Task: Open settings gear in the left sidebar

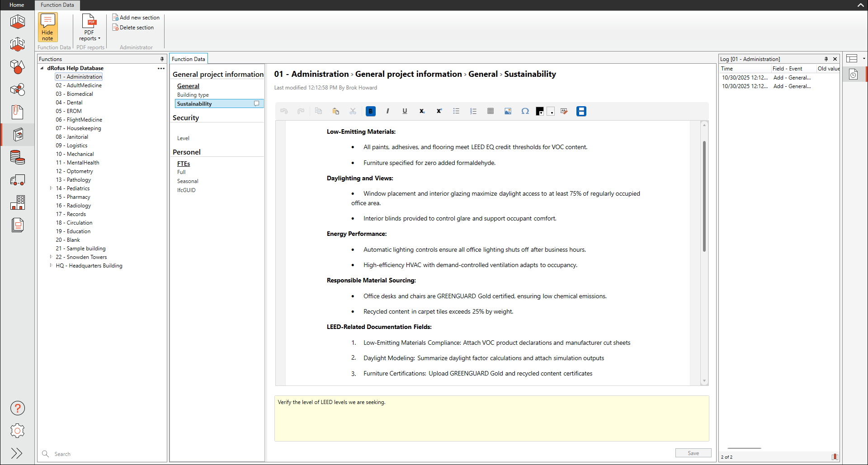Action: 18,431
